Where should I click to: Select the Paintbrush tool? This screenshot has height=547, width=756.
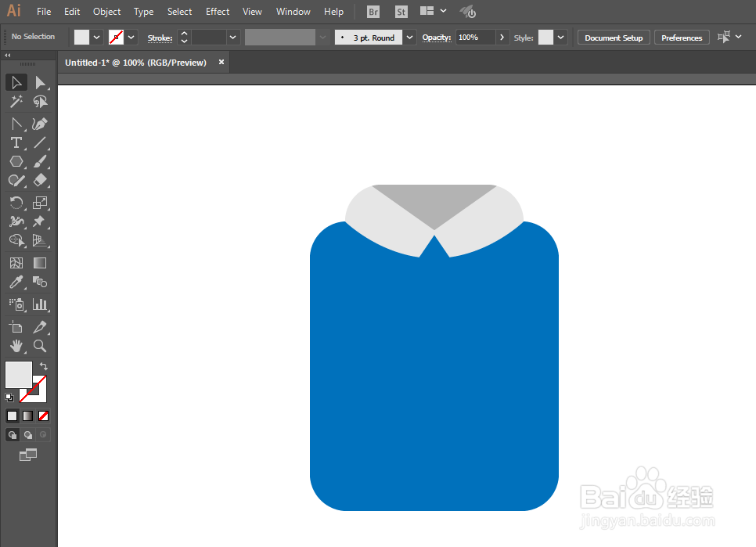point(40,161)
